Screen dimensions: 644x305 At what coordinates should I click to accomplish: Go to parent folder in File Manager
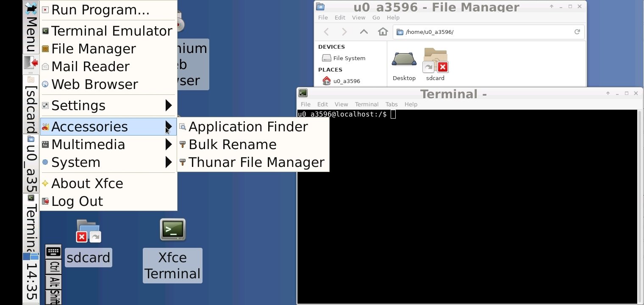364,32
